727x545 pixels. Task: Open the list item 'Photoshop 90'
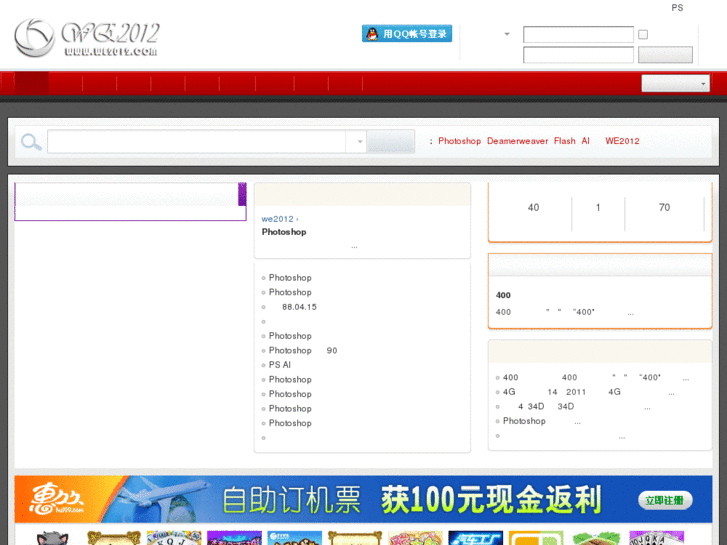click(303, 351)
